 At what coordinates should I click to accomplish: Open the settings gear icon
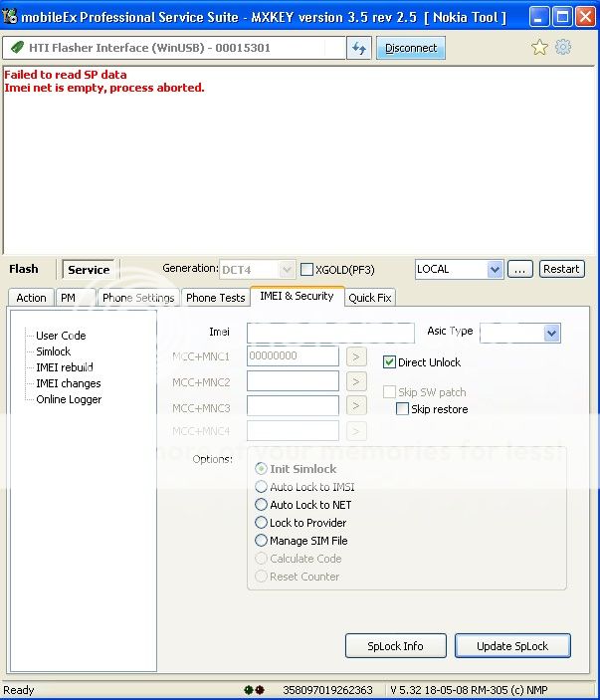[x=563, y=47]
